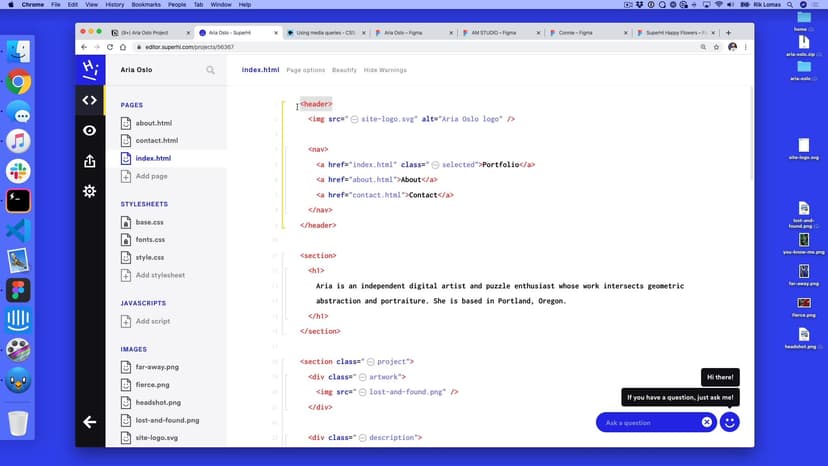Open style.css in the stylesheets list
Image resolution: width=828 pixels, height=466 pixels.
coord(149,257)
